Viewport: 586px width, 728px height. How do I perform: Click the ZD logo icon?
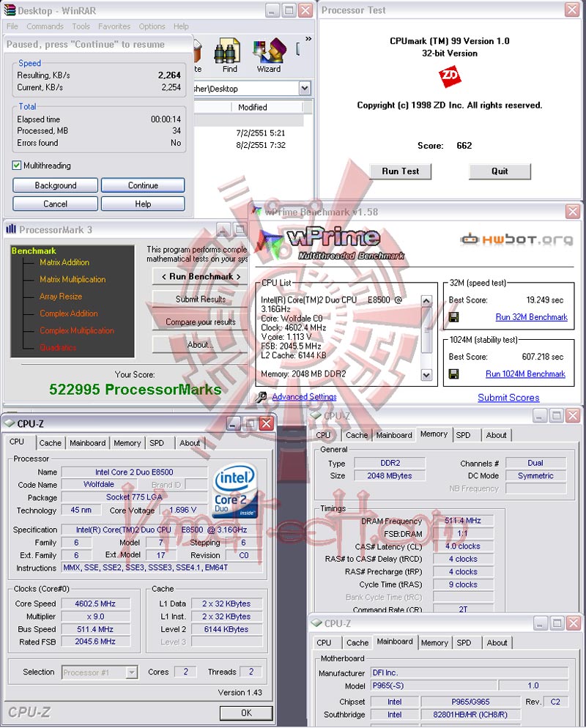(x=450, y=76)
